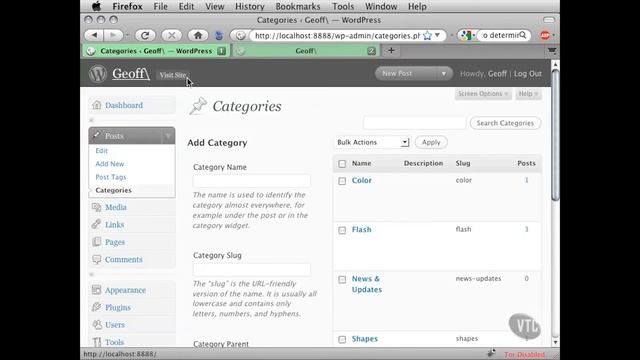Image resolution: width=640 pixels, height=360 pixels.
Task: Bookmark page with the star icon
Action: (x=427, y=36)
